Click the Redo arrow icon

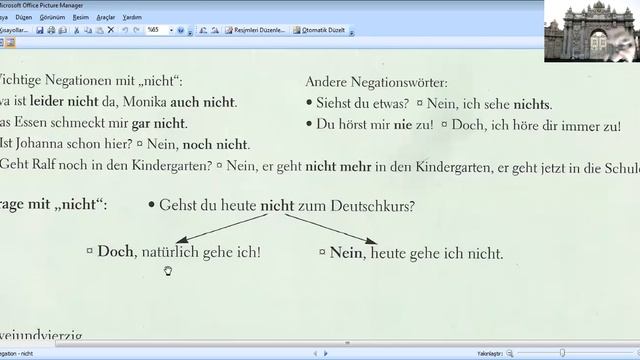point(136,30)
